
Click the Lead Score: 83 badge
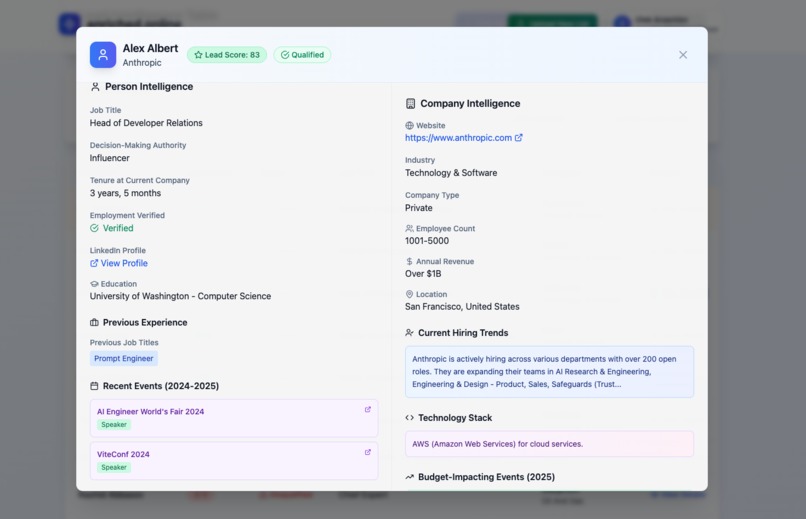tap(227, 55)
